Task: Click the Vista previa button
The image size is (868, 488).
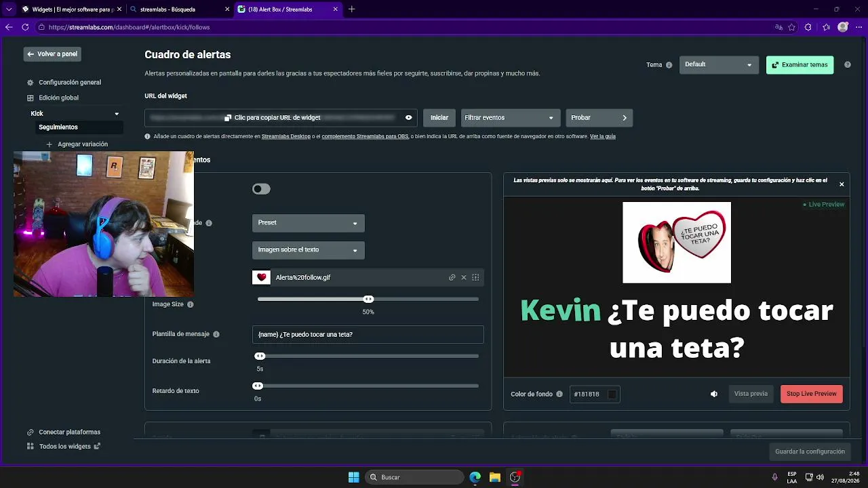Action: [x=751, y=394]
